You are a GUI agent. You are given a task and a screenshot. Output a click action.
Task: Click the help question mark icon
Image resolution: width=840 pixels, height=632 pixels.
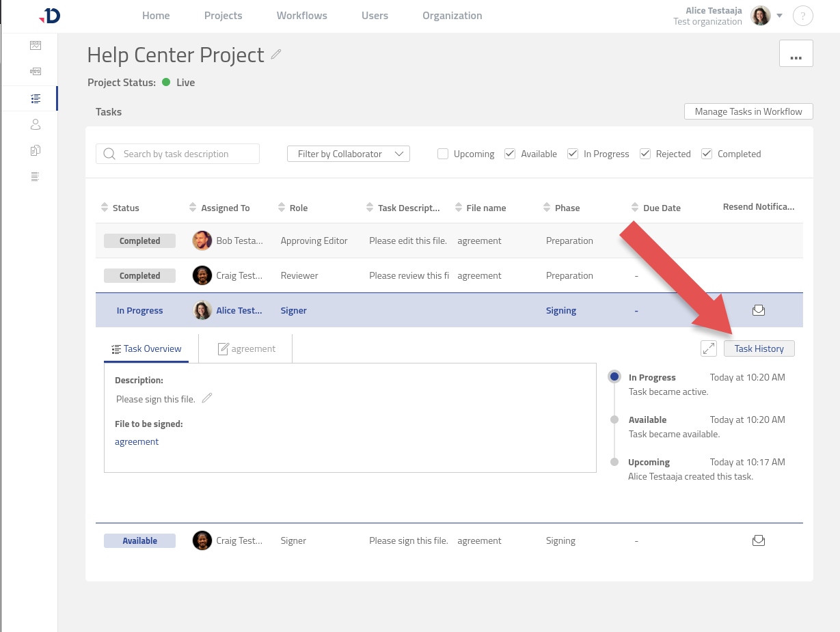[803, 16]
